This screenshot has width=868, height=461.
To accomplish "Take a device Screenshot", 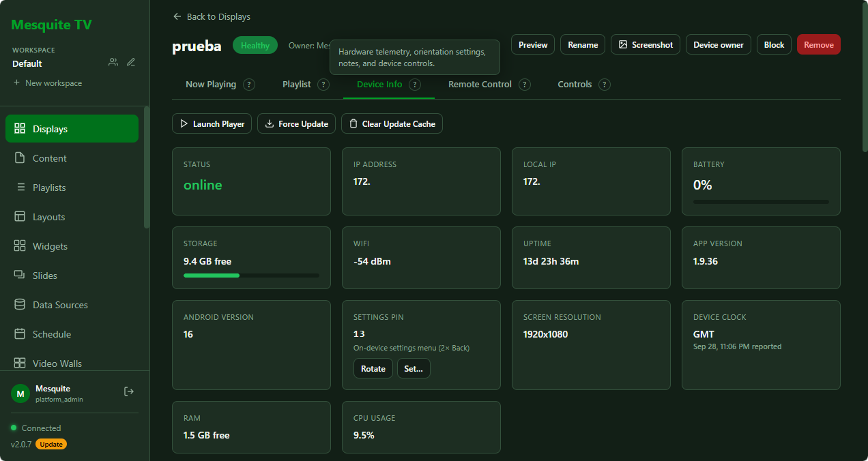I will (x=646, y=44).
